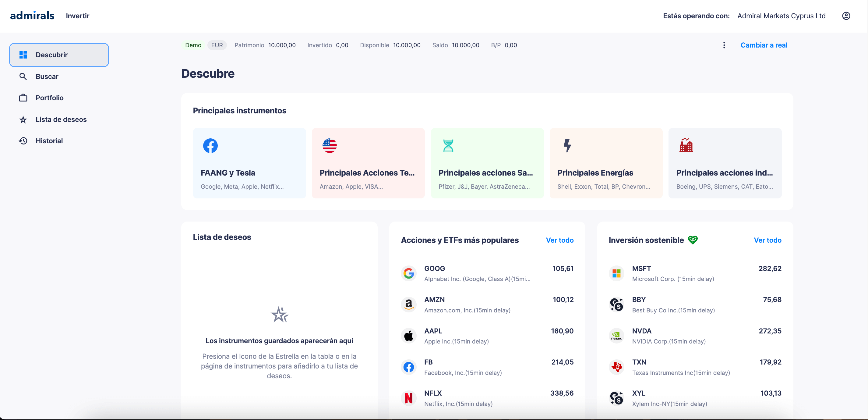The width and height of the screenshot is (868, 420).
Task: Open the Descubrir sidebar section
Action: click(x=59, y=55)
